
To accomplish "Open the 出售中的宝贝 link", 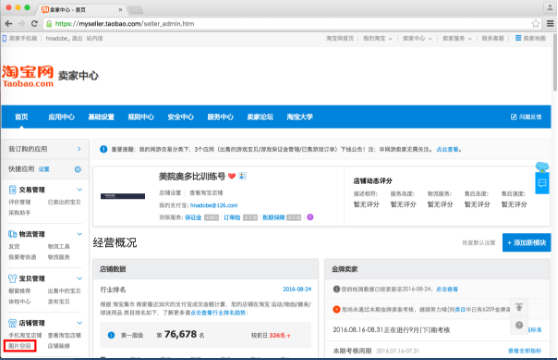I will [x=64, y=291].
